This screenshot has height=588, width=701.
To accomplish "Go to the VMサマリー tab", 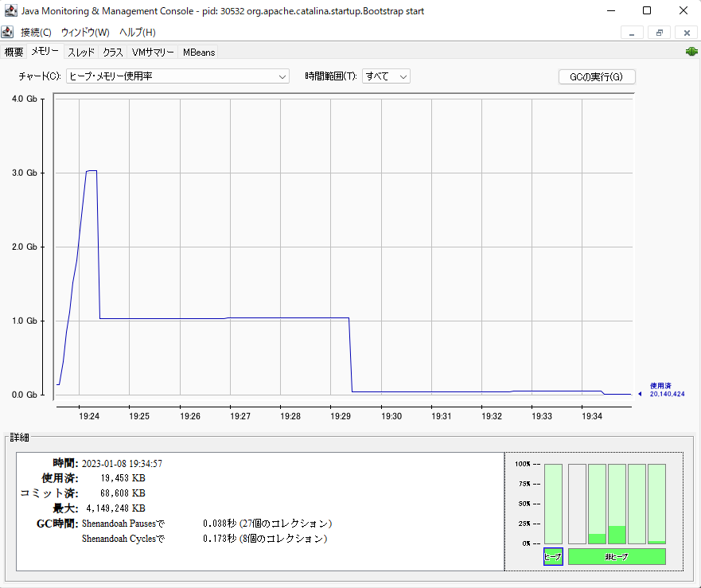I will coord(153,53).
